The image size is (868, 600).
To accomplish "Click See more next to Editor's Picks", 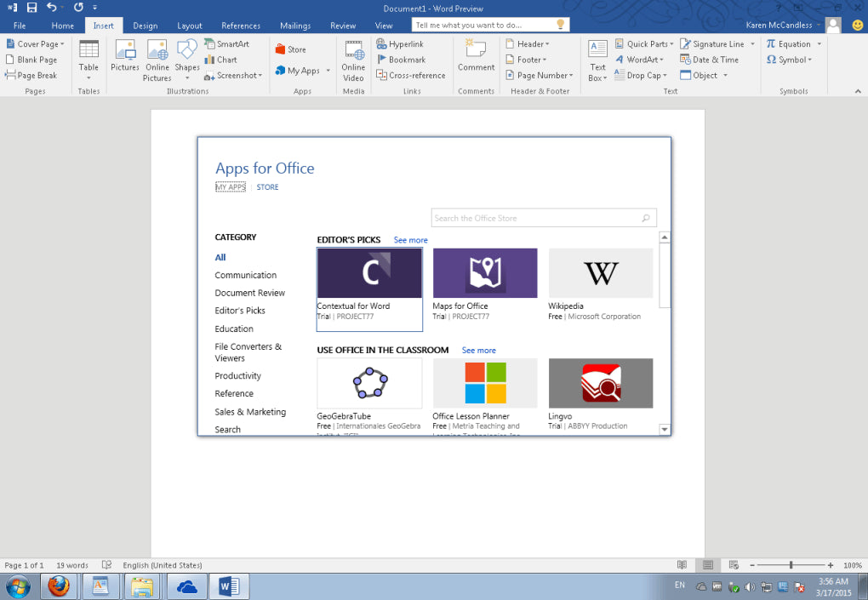I will (410, 239).
